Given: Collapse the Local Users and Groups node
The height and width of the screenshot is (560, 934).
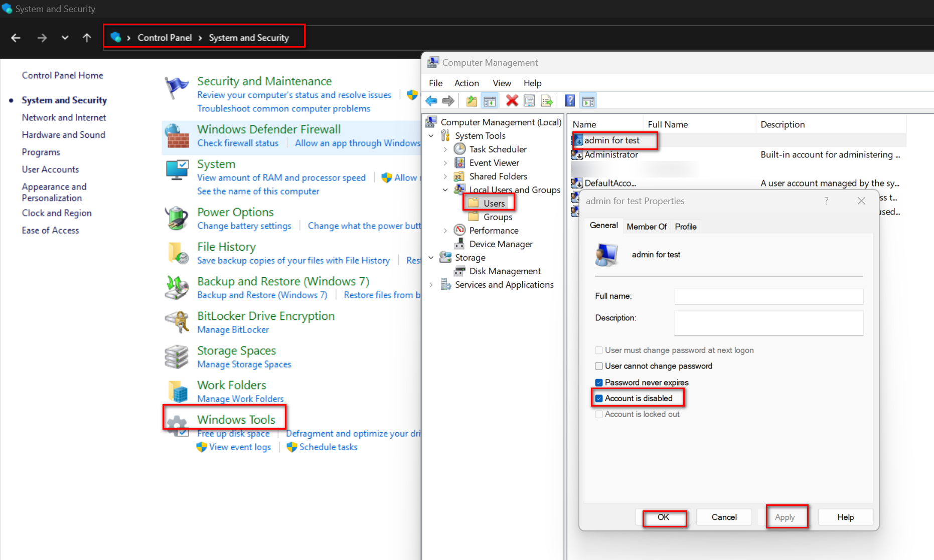Looking at the screenshot, I should tap(445, 190).
